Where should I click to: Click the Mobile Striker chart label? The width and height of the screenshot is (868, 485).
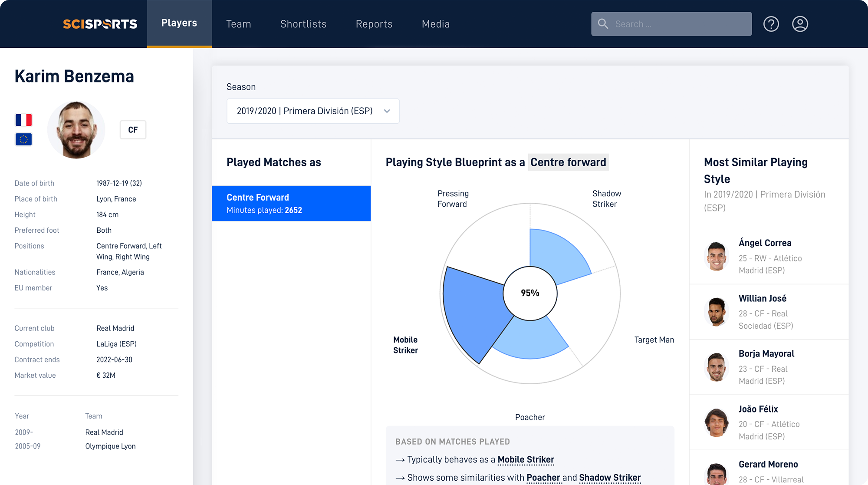(x=405, y=345)
